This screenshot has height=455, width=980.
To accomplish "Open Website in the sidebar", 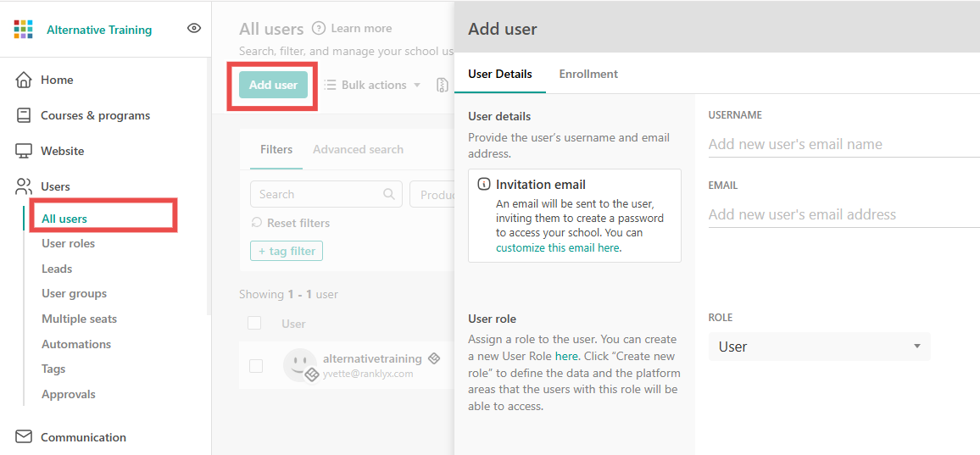I will (x=63, y=151).
